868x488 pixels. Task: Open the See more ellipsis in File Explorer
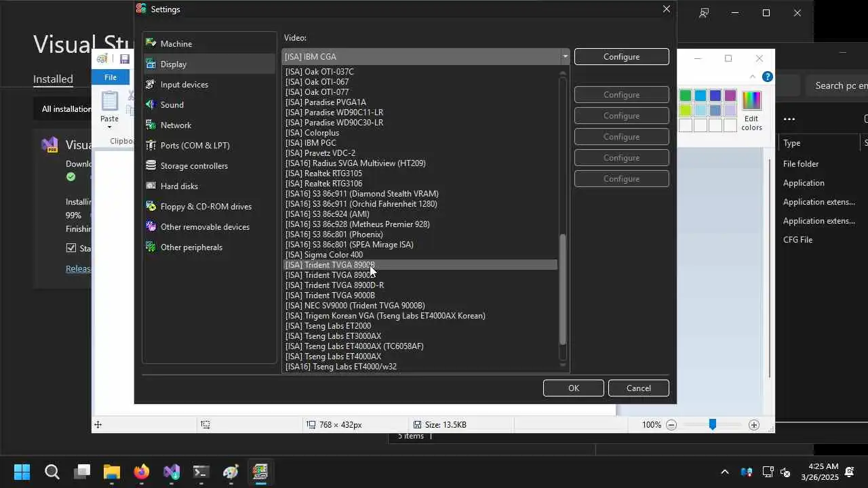[x=789, y=119]
